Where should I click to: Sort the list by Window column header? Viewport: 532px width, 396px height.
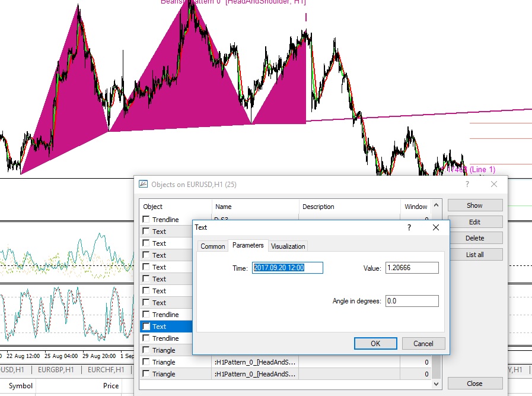click(416, 207)
